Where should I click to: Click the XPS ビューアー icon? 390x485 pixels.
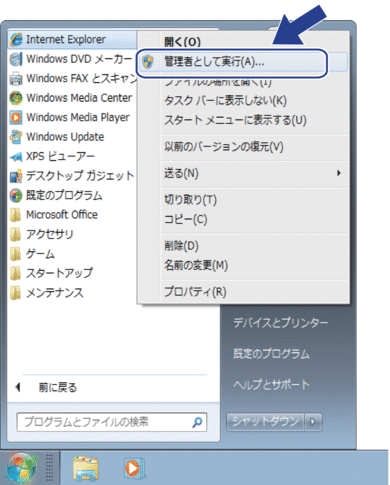coord(16,157)
